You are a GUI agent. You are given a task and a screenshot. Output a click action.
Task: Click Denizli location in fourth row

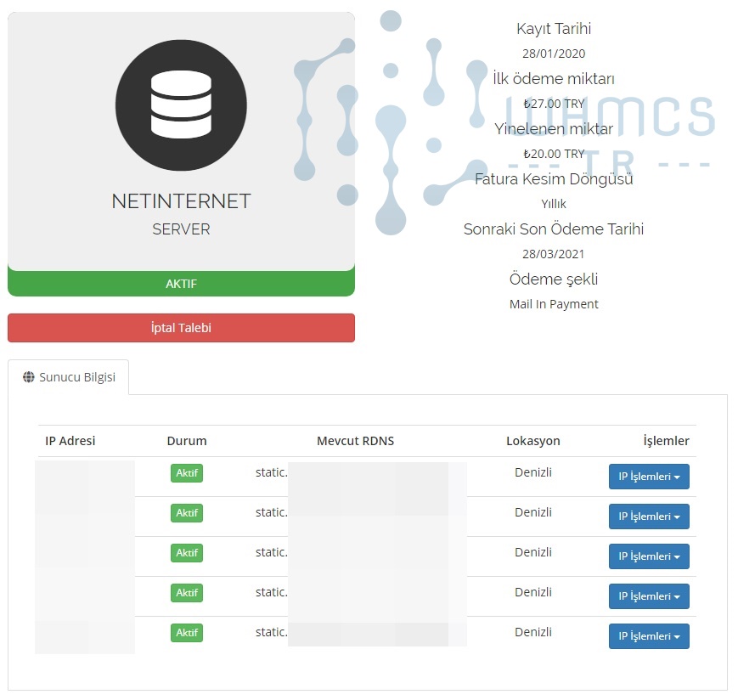533,592
